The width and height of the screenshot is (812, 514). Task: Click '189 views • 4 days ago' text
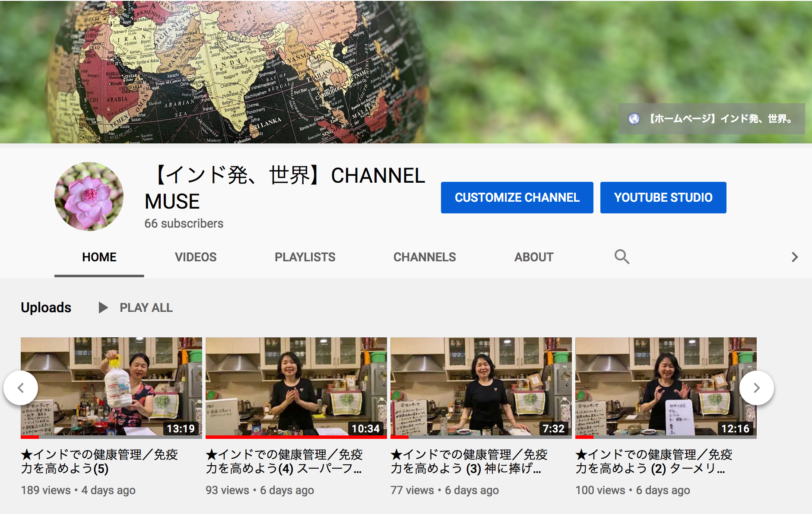pyautogui.click(x=78, y=490)
